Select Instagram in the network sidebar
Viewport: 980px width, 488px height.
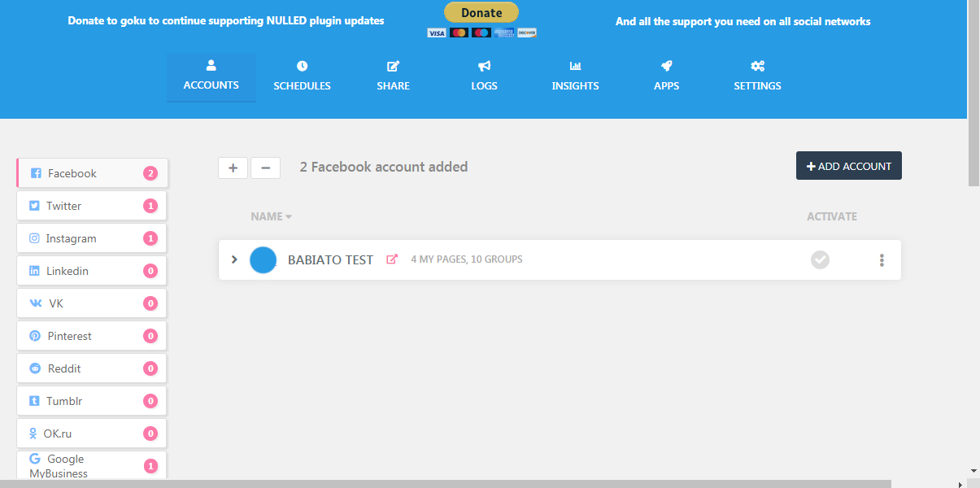click(x=92, y=238)
